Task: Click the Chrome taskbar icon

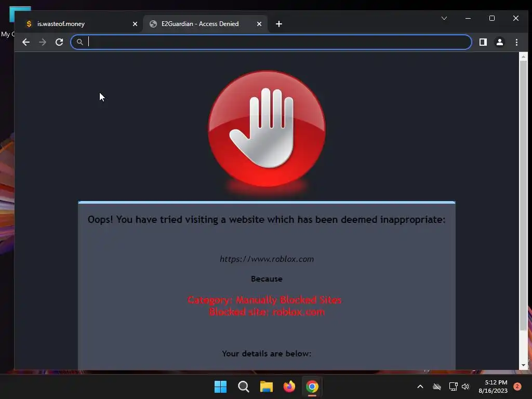Action: [312, 387]
